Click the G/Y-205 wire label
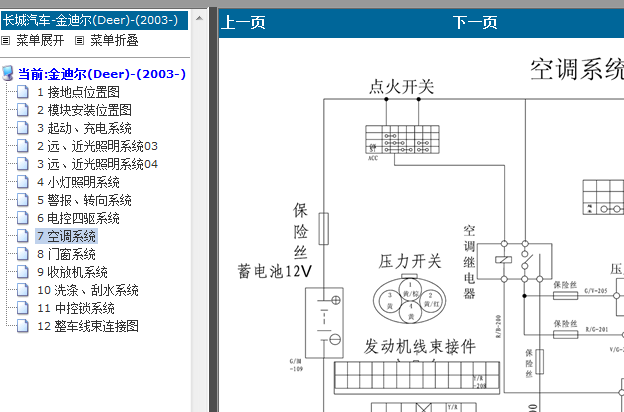624x412 pixels. click(596, 291)
